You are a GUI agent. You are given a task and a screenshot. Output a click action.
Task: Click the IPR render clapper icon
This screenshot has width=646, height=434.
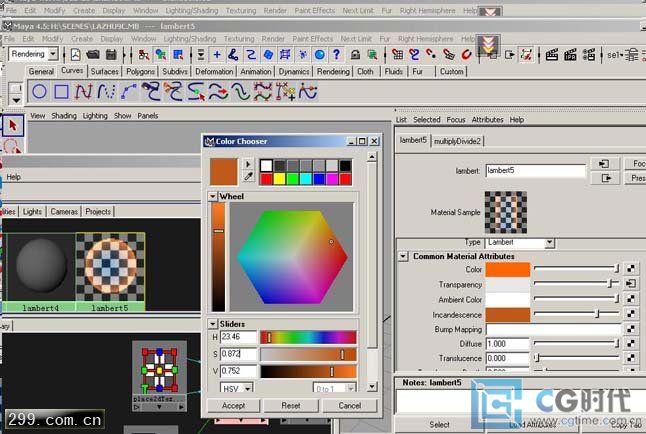[x=570, y=55]
